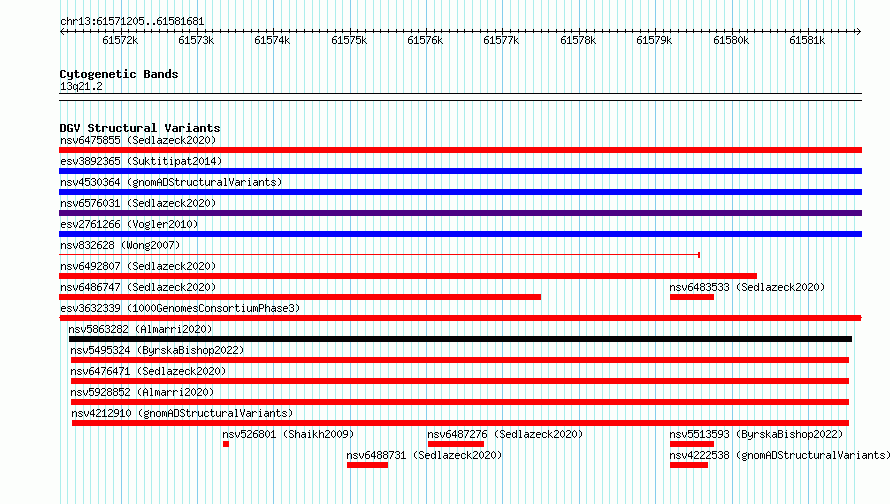The height and width of the screenshot is (504, 890).
Task: Open the nsv5928852 (Almarri2020) label
Action: click(x=142, y=392)
